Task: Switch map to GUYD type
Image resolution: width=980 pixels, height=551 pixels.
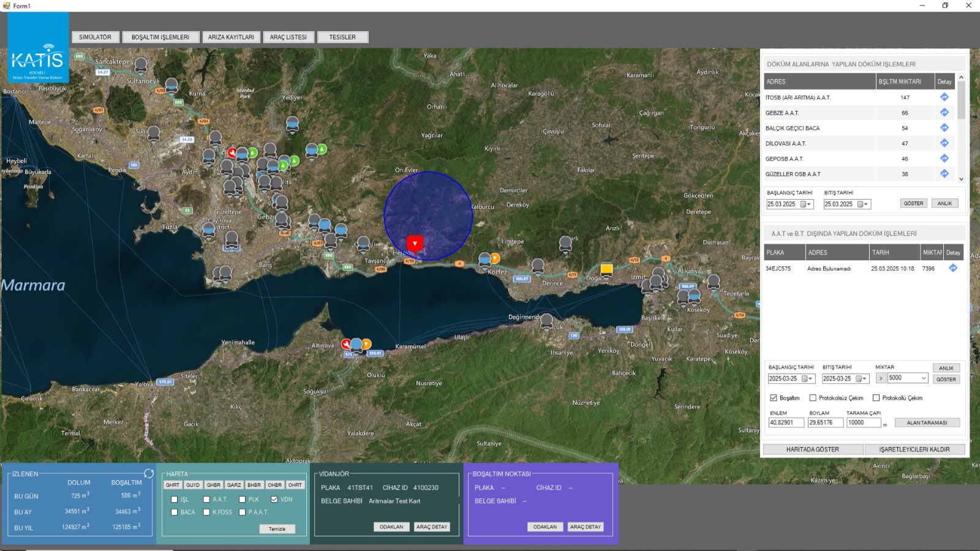Action: tap(193, 485)
